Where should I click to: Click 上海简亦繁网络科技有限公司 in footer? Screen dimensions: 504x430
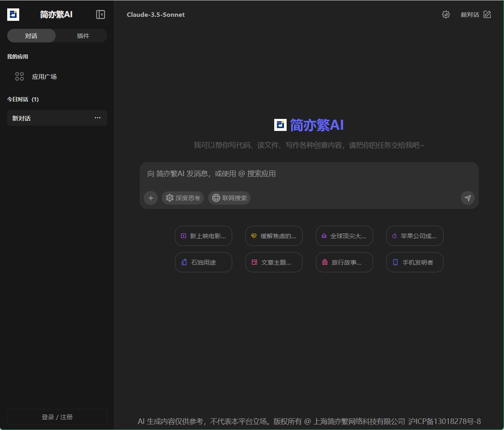coord(359,421)
